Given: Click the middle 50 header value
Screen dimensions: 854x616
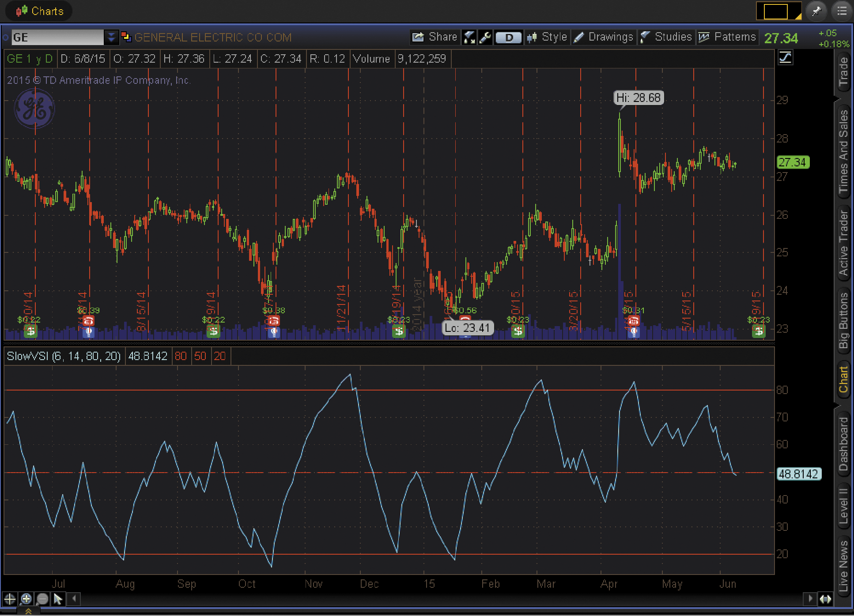Looking at the screenshot, I should point(200,356).
